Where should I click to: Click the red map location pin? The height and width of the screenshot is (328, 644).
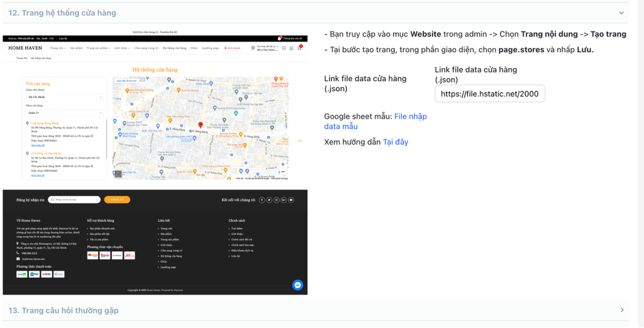click(x=201, y=125)
